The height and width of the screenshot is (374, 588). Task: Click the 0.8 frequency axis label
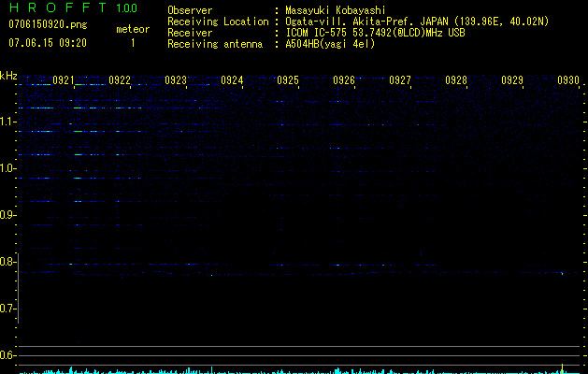[x=7, y=262]
